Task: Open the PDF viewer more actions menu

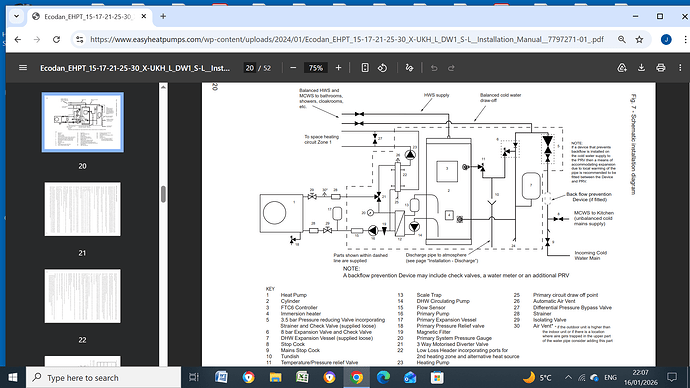Action: [680, 68]
